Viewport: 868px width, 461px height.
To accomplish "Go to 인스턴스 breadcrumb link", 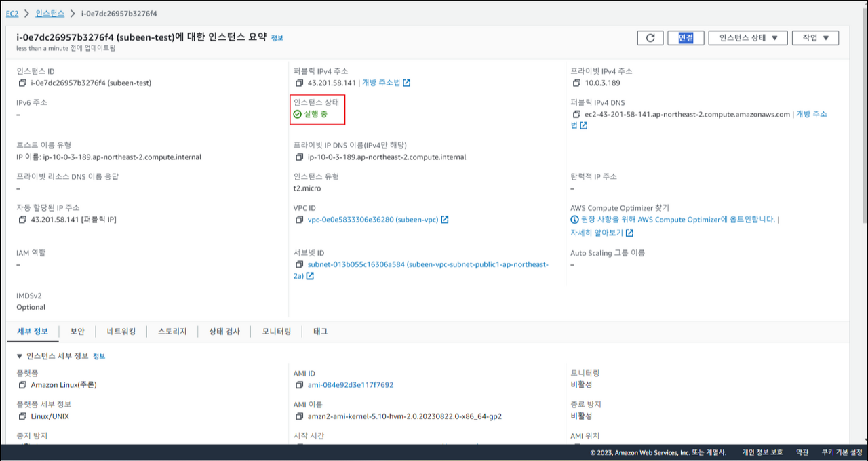I will 50,14.
